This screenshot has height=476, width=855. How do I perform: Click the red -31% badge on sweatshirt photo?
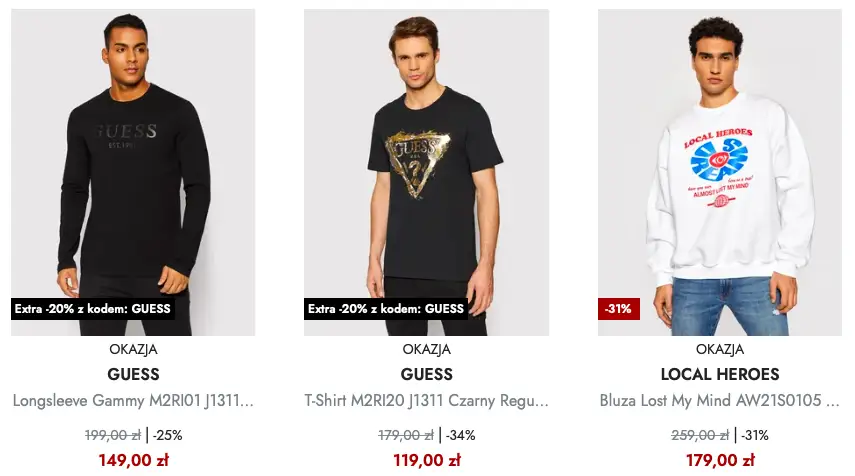(x=617, y=309)
